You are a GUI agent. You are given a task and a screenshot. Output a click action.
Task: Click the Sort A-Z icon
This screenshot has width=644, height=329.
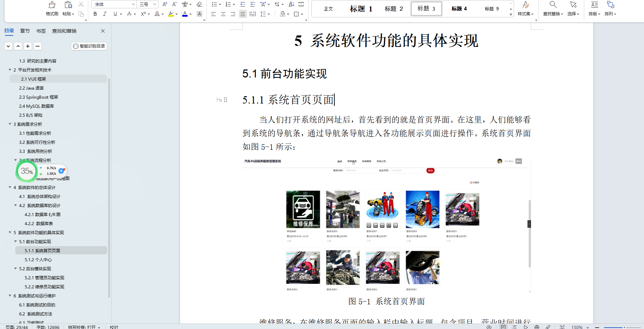pos(291,4)
